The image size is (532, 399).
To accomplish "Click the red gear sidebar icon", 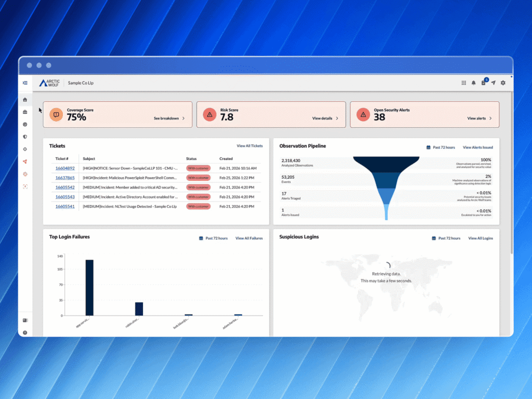I will pos(25,174).
